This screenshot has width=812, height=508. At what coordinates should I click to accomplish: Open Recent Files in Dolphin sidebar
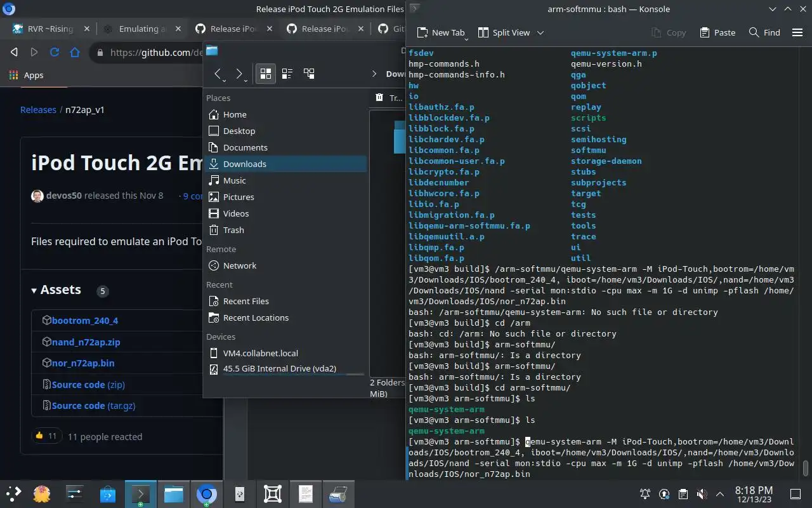(285, 301)
